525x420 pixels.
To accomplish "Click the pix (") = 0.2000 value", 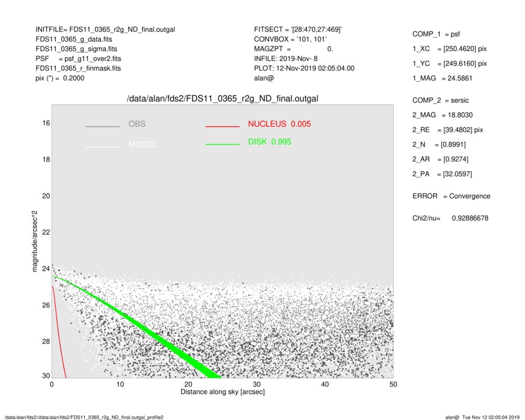I will click(x=60, y=78).
